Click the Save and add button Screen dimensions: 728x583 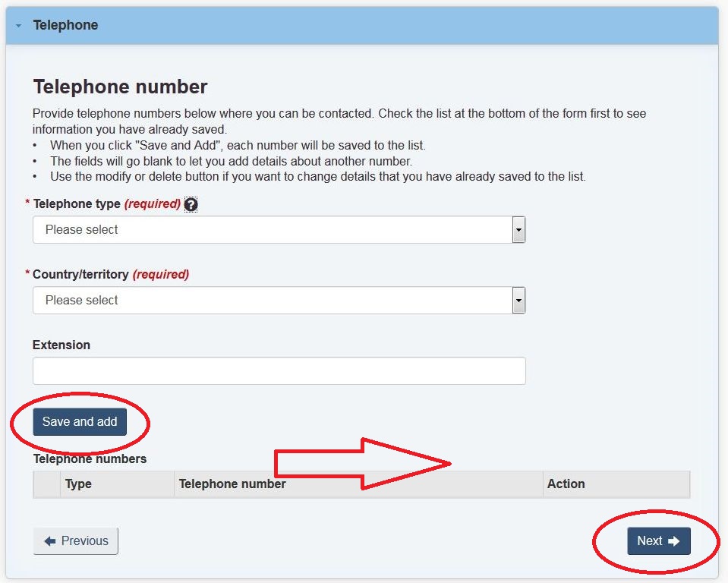coord(80,422)
